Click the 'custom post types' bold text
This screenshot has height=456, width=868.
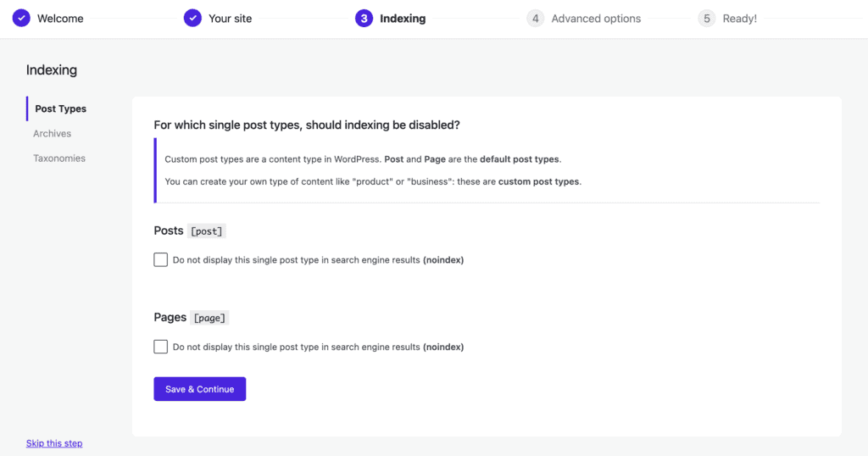[538, 181]
